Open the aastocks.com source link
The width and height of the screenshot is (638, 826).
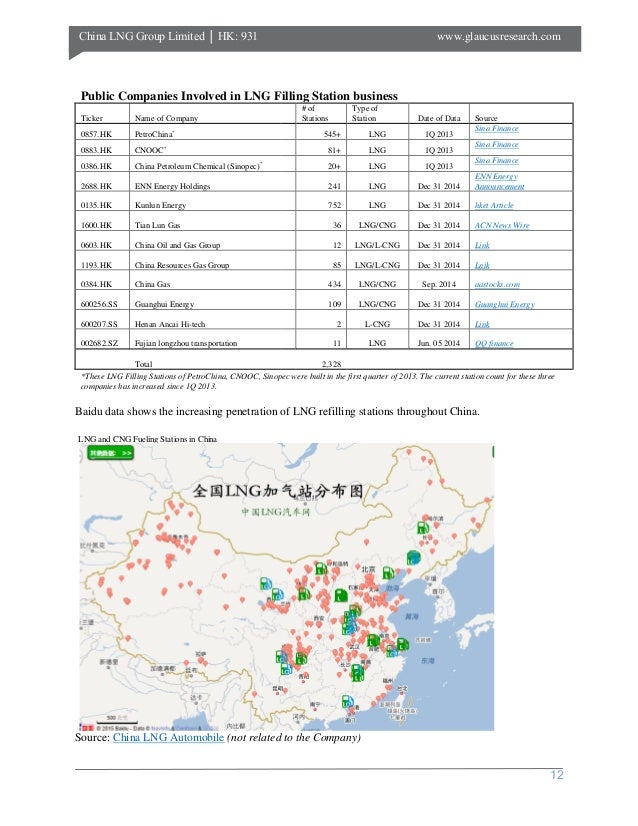(x=497, y=284)
